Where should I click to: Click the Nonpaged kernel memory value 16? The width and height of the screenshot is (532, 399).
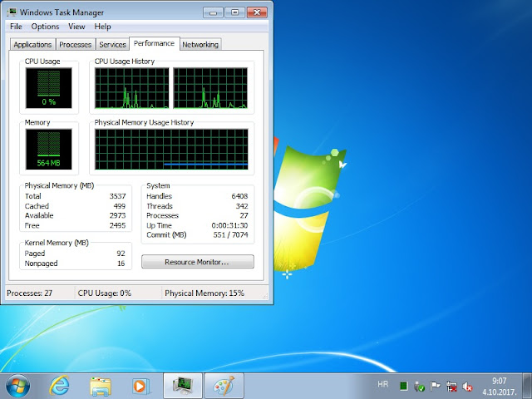tap(121, 264)
